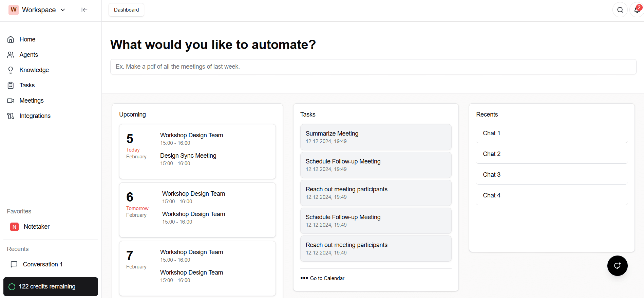Click the Workspace W logo icon

click(14, 10)
